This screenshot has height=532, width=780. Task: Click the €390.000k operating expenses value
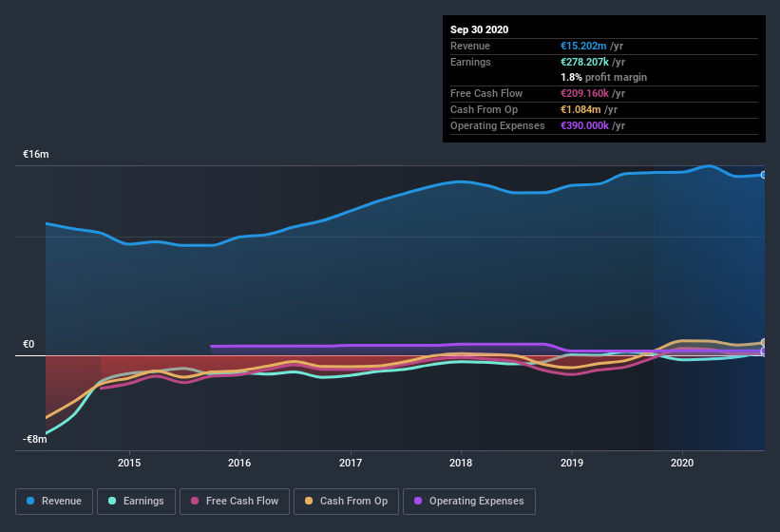click(x=584, y=125)
